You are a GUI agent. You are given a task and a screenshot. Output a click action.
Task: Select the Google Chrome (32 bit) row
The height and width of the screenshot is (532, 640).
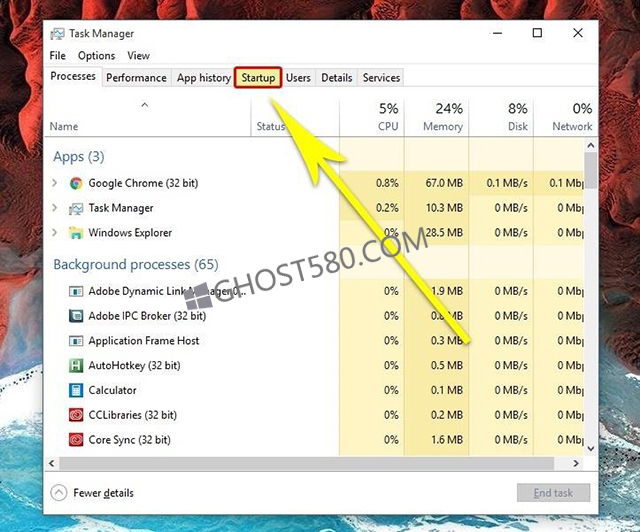tap(314, 183)
